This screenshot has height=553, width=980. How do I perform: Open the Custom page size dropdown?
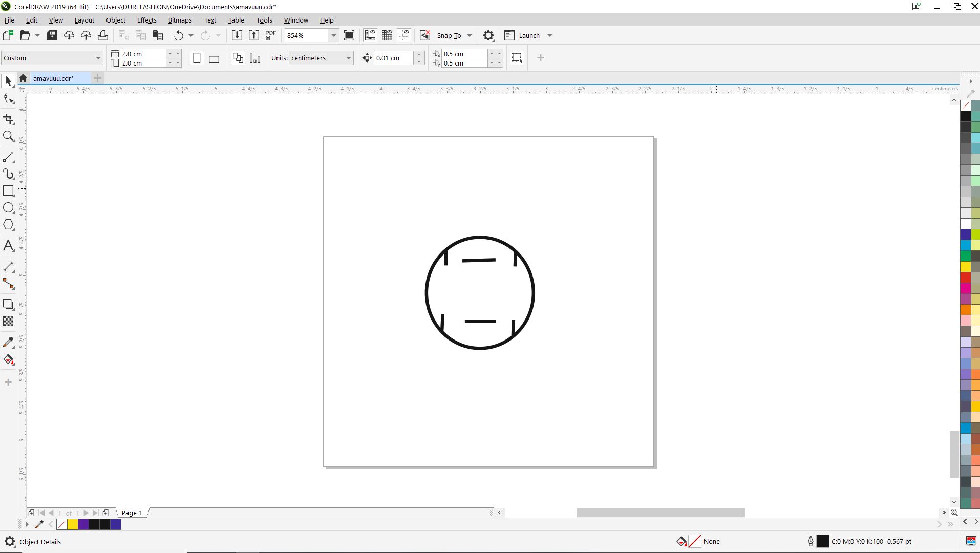coord(98,58)
